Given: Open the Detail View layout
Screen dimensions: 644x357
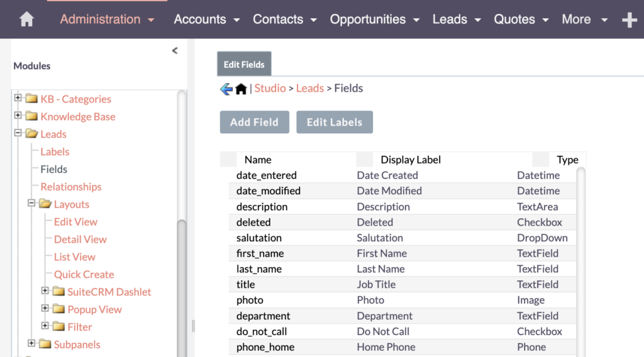Looking at the screenshot, I should point(80,239).
